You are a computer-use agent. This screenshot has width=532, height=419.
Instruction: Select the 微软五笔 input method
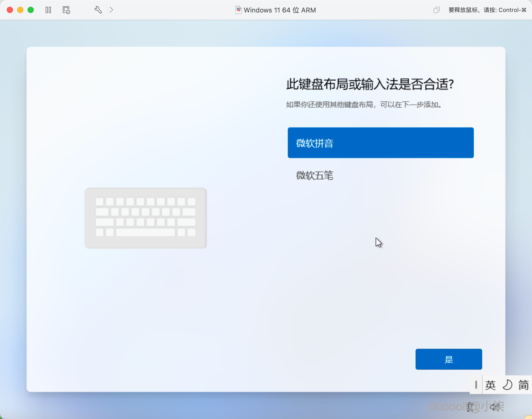(x=315, y=176)
